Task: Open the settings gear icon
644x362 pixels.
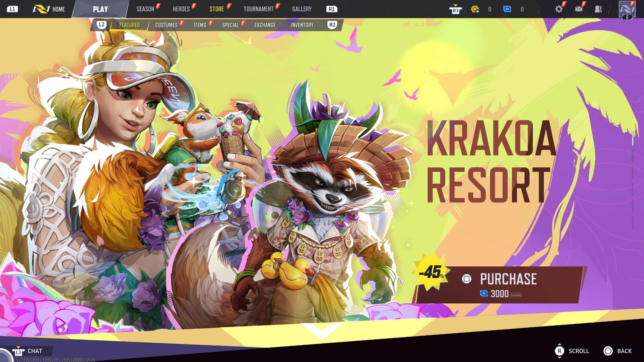Action: [559, 9]
